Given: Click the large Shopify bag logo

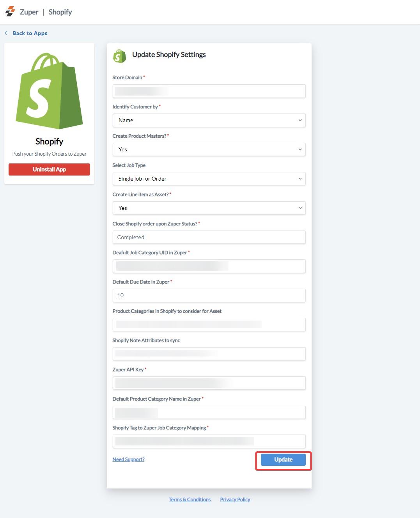Looking at the screenshot, I should [49, 91].
